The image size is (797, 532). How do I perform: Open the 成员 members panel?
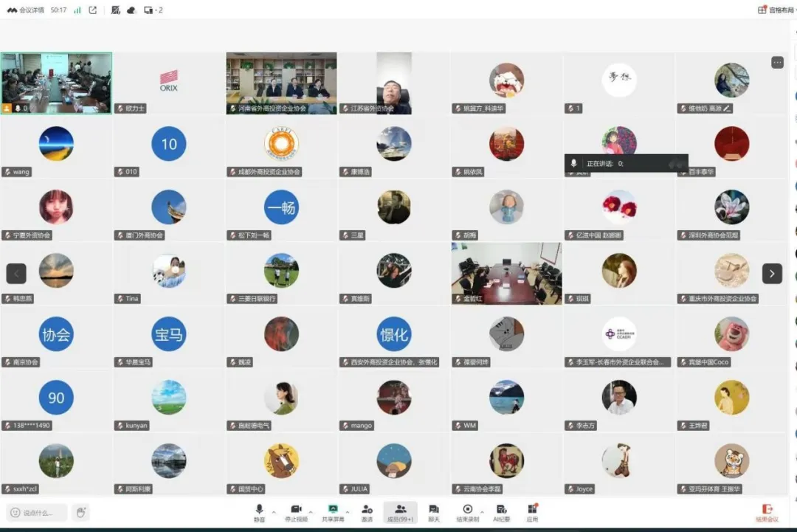(400, 512)
